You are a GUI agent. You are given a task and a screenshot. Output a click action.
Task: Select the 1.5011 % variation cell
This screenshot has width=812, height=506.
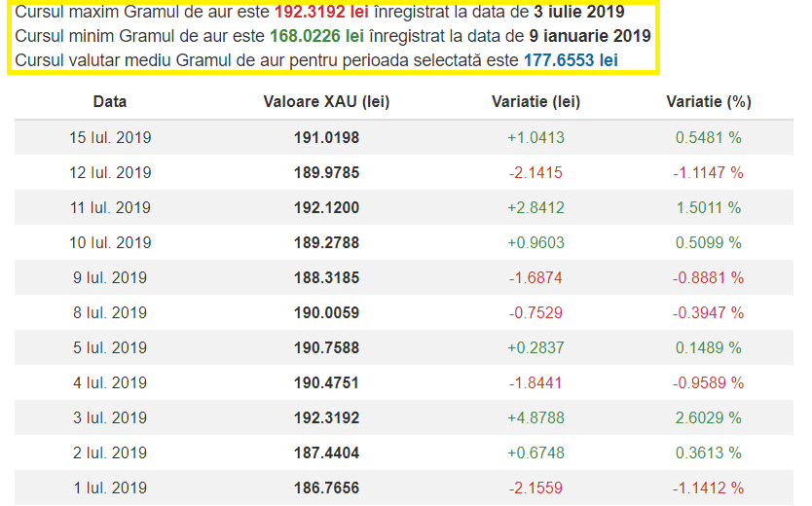pos(709,207)
